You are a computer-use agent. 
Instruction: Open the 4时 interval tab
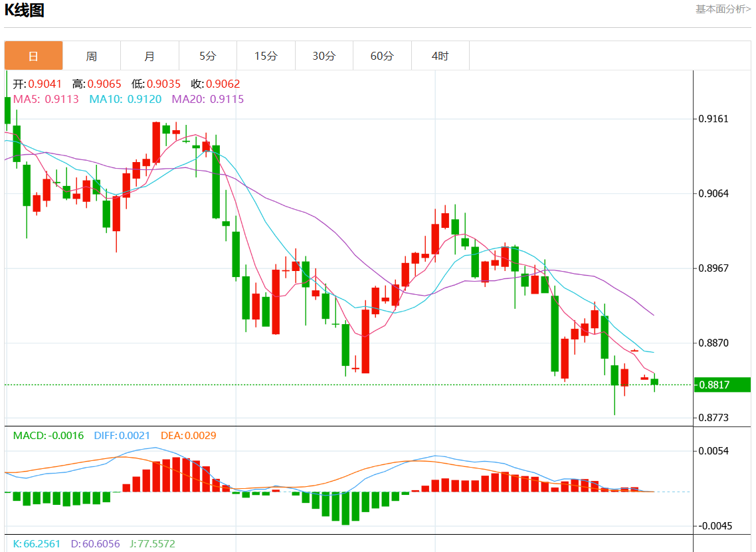440,56
